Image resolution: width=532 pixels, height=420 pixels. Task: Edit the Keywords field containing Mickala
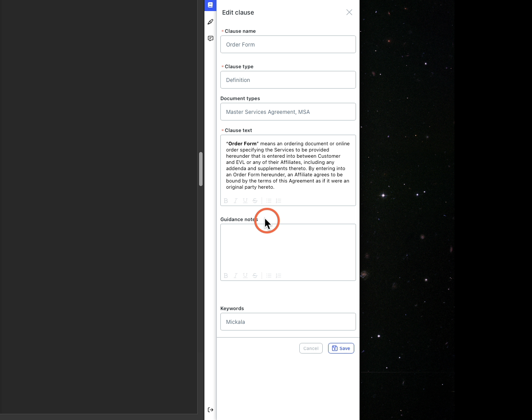tap(288, 322)
